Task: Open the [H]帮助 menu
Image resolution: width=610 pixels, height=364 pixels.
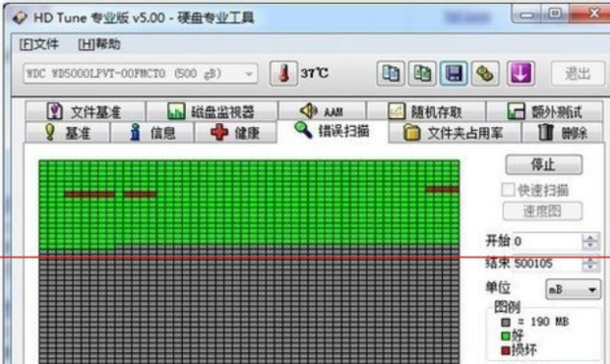Action: 99,44
